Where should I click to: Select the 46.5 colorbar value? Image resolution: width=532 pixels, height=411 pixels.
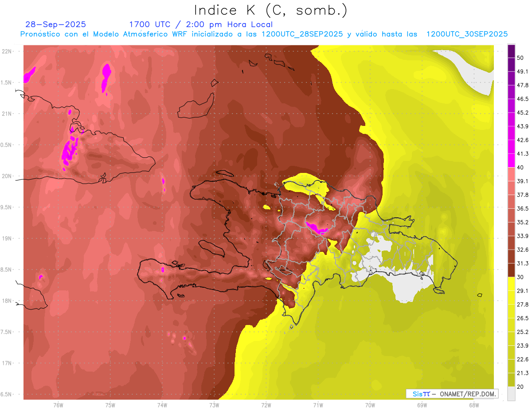click(523, 99)
